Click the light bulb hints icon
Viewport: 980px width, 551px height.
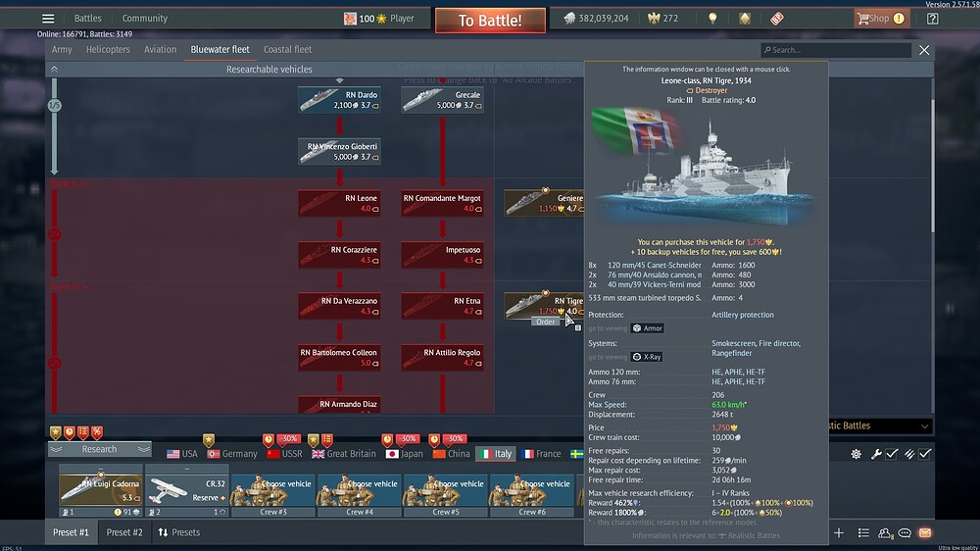pyautogui.click(x=712, y=18)
